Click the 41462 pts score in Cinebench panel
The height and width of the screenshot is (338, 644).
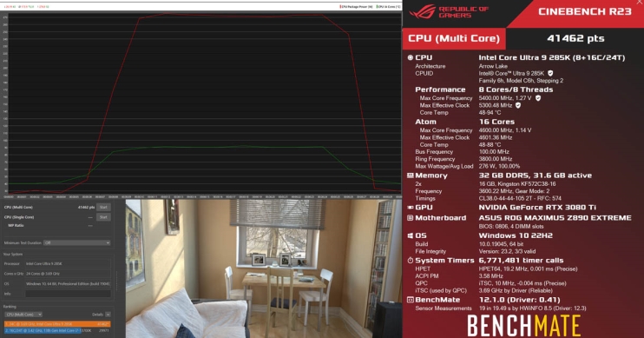[86, 208]
